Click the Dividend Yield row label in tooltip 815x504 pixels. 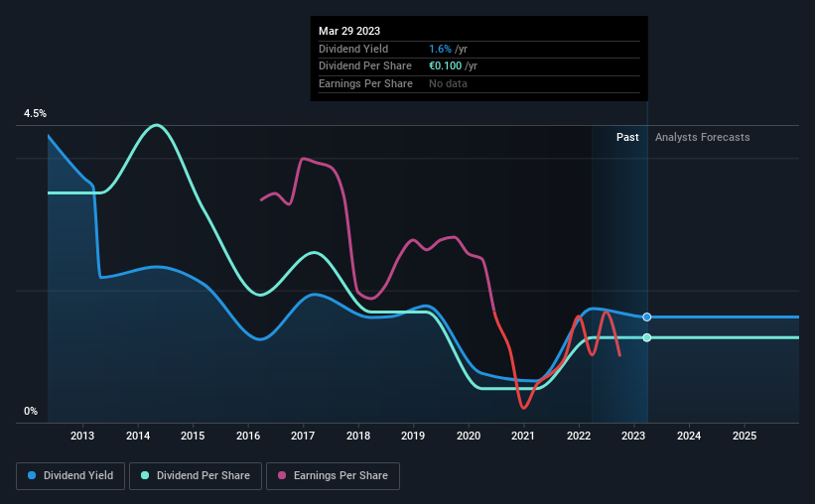tap(353, 49)
